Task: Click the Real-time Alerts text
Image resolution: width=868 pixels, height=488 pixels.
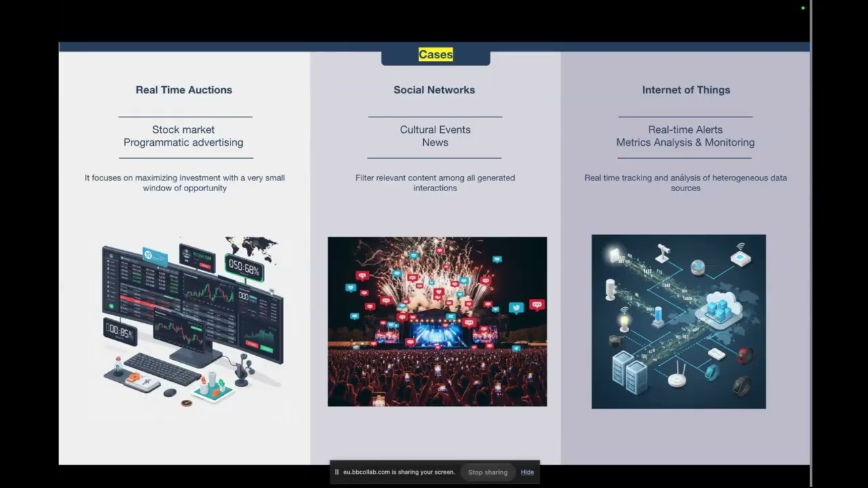Action: 686,129
